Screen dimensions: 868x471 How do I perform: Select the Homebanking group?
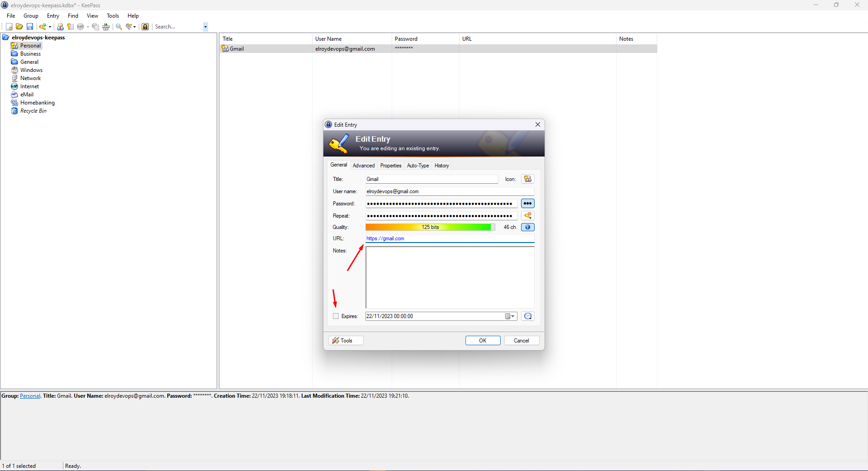pyautogui.click(x=37, y=103)
